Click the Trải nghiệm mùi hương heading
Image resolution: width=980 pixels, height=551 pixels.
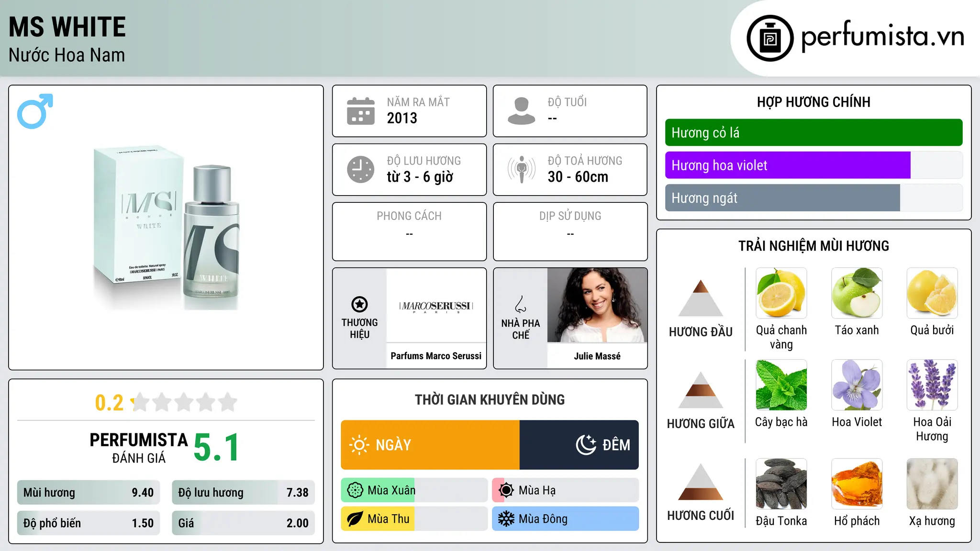tap(813, 246)
